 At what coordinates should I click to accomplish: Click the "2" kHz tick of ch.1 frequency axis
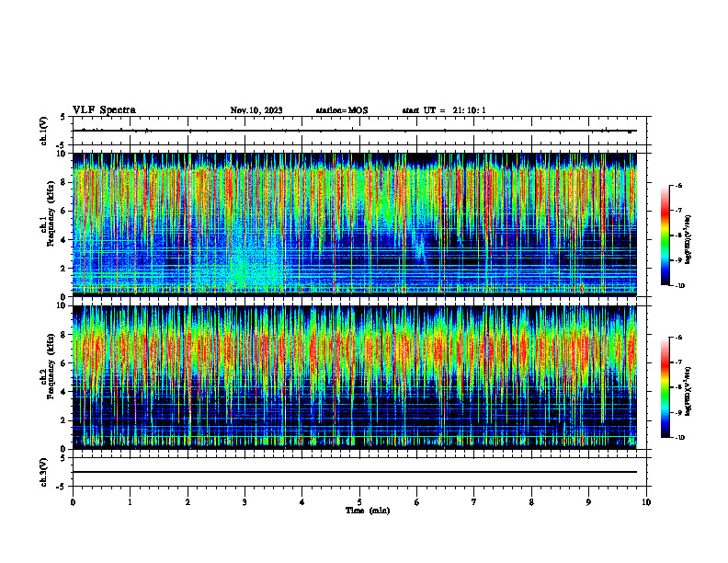click(x=64, y=268)
